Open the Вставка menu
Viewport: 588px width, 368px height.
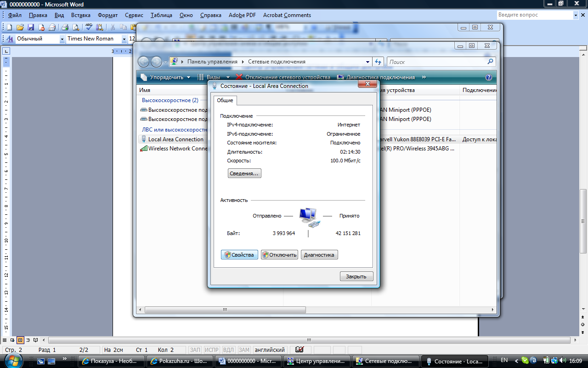coord(81,15)
